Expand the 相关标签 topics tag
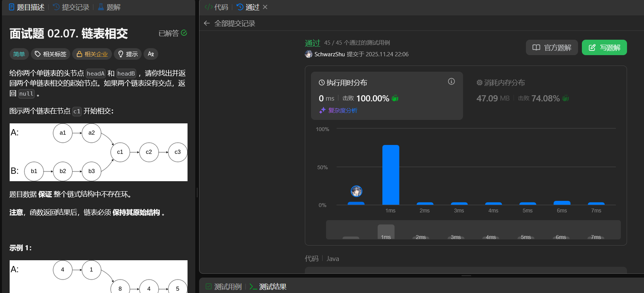 (x=51, y=54)
